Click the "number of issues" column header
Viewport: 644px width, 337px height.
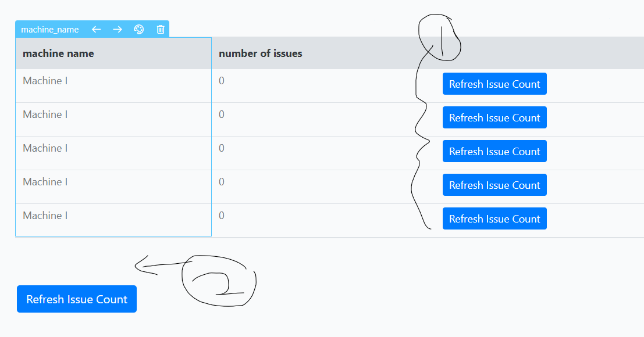260,53
